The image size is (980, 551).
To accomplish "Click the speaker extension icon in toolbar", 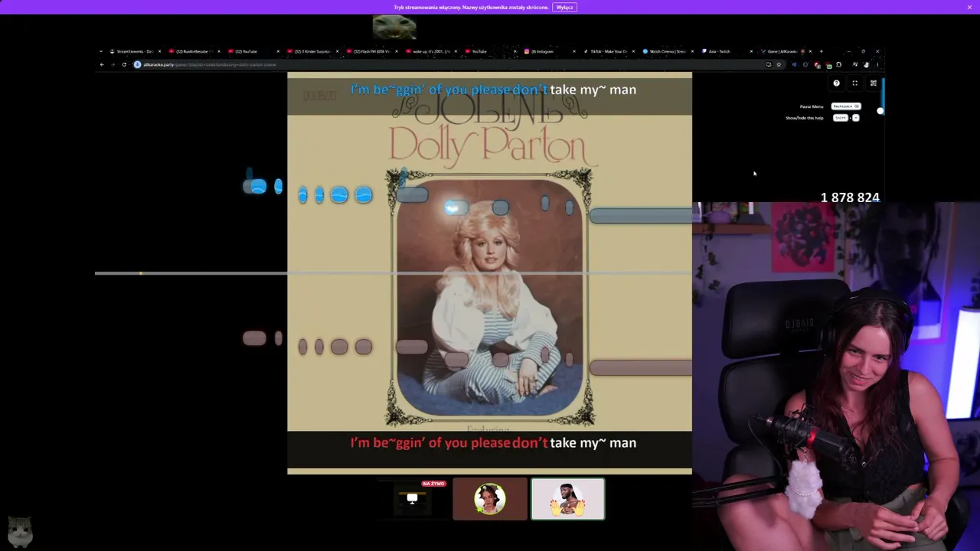I will (794, 64).
